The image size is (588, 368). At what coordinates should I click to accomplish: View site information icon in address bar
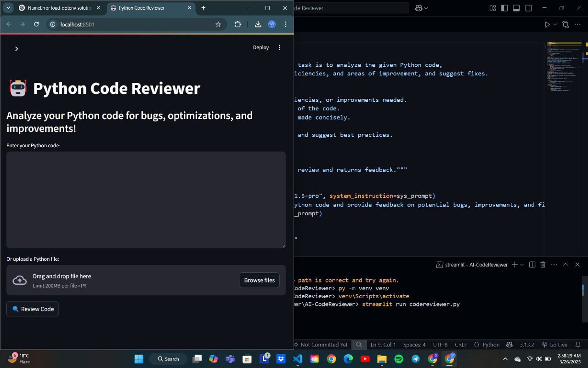53,24
